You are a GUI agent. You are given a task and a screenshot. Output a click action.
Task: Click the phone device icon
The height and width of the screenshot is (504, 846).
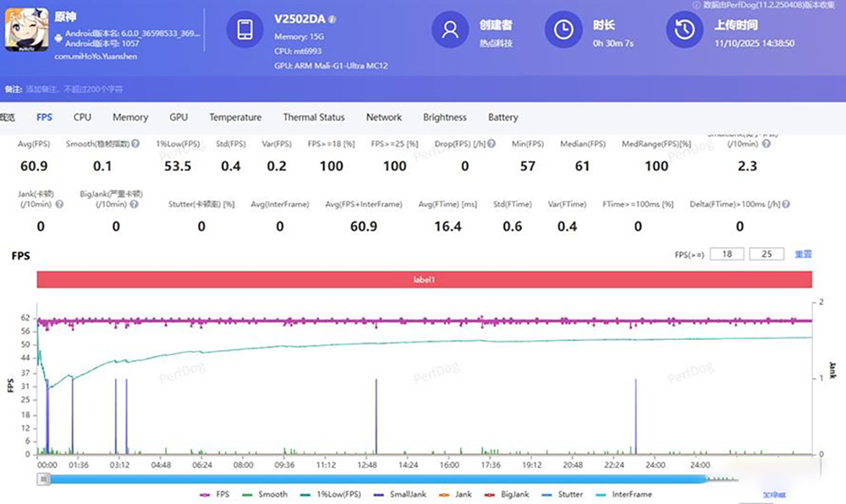[x=245, y=30]
